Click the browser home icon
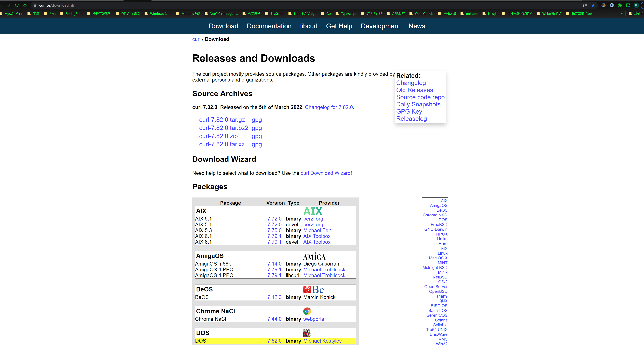This screenshot has height=345, width=644. pyautogui.click(x=25, y=5)
